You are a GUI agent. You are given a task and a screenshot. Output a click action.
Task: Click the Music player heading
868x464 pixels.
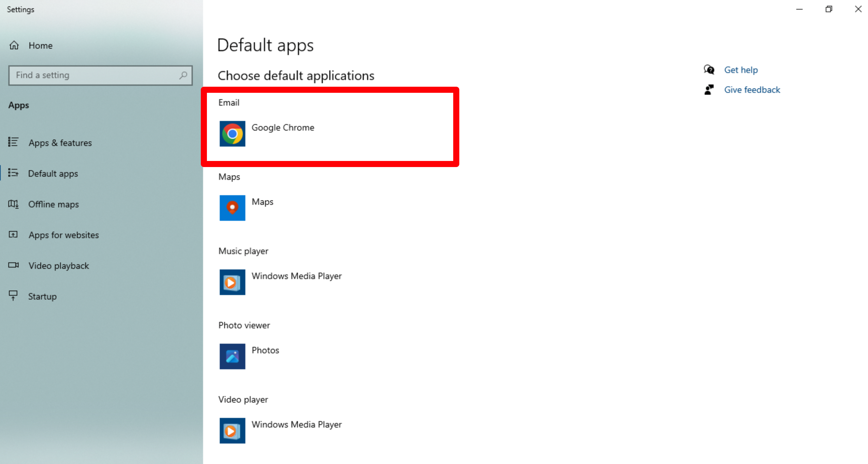pyautogui.click(x=243, y=251)
